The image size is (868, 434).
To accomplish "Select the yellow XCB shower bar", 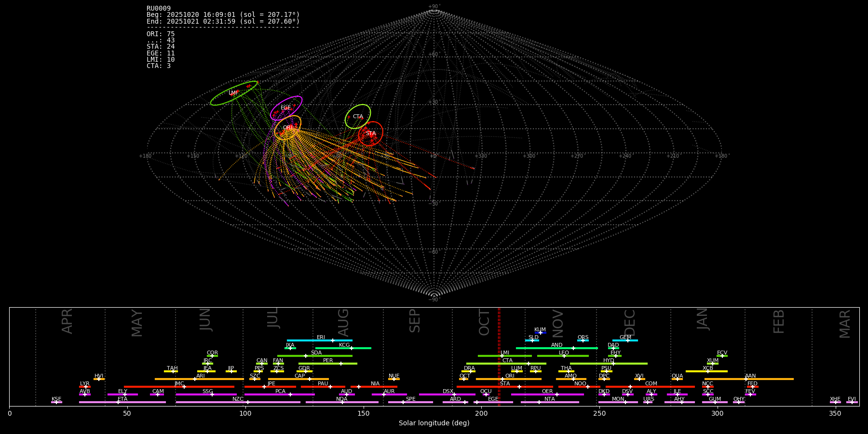I will pyautogui.click(x=694, y=371).
